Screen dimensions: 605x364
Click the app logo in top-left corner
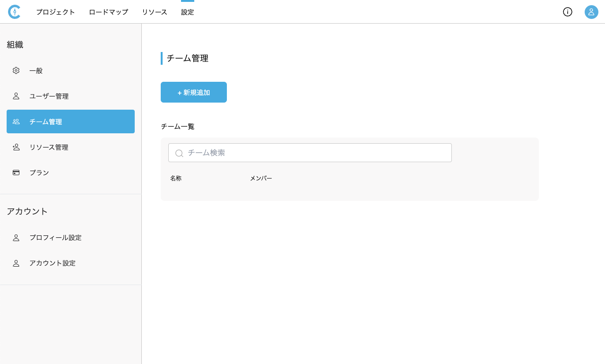(x=14, y=12)
